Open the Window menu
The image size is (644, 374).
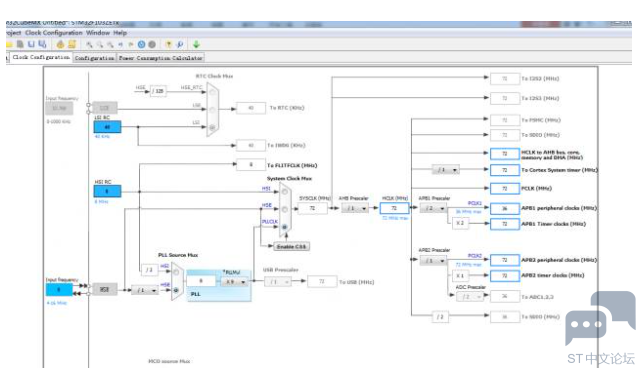click(98, 32)
